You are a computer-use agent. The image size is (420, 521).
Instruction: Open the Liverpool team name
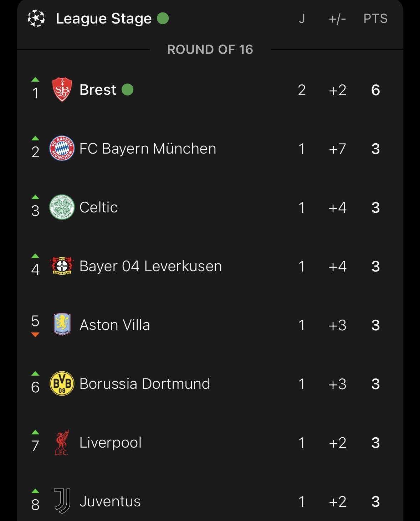[111, 443]
